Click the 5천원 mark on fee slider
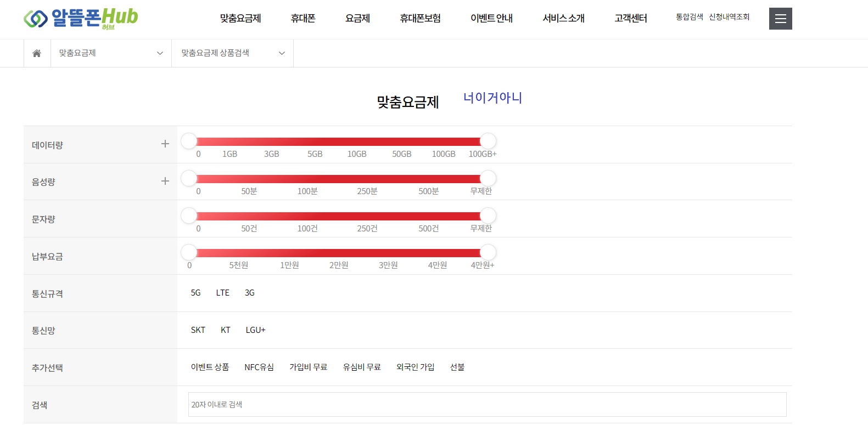868x425 pixels. [x=239, y=265]
